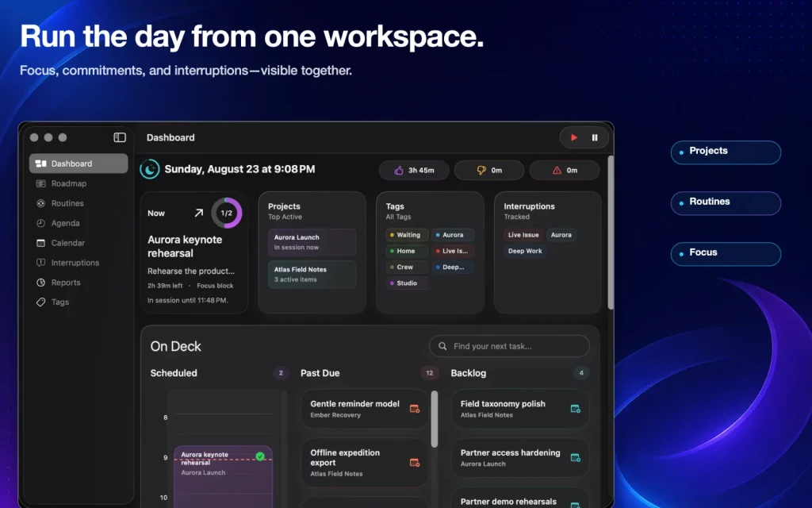
Task: Click the Calendar sidebar icon
Action: (x=41, y=243)
